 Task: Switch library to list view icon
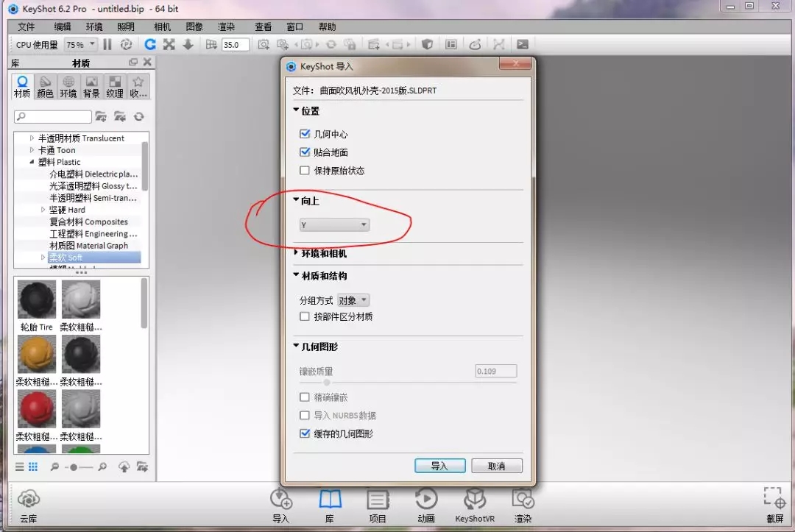19,467
